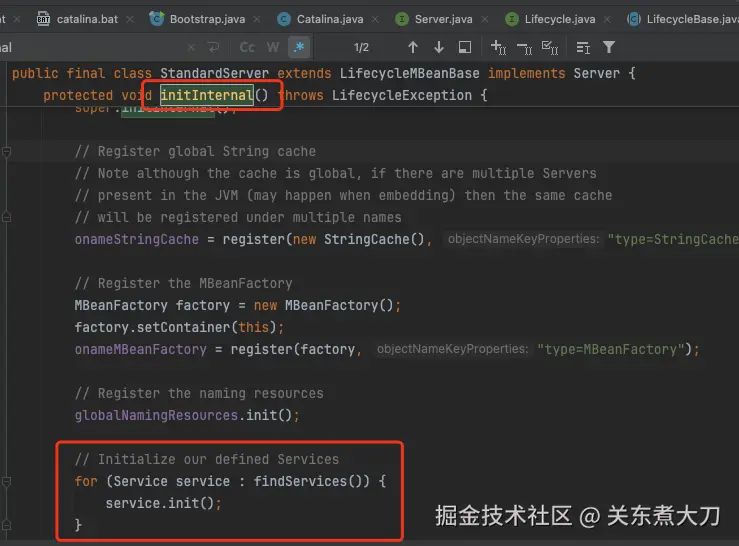This screenshot has width=739, height=546.
Task: Open the Bootstrap.java tab
Action: click(x=207, y=19)
